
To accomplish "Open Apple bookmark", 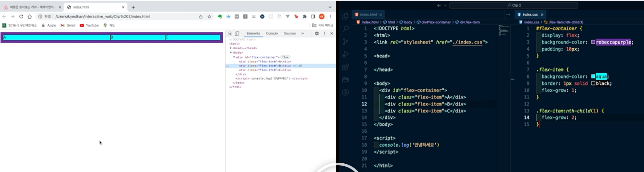I will (49, 25).
